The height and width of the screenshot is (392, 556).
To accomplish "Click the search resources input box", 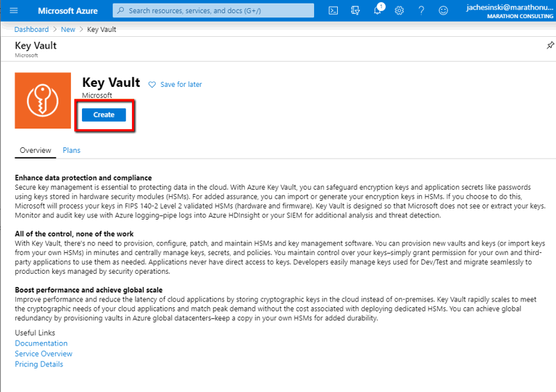I will (215, 10).
